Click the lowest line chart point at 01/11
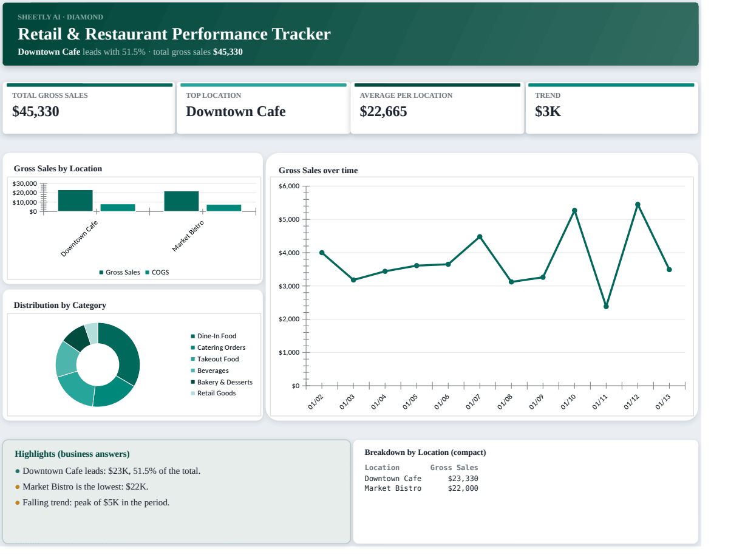This screenshot has height=560, width=745. [606, 306]
